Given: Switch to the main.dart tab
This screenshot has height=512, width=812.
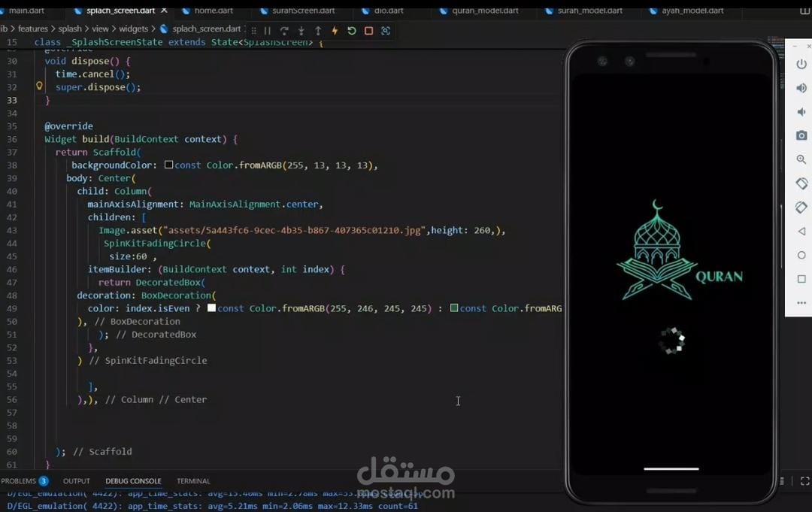Looking at the screenshot, I should (26, 11).
